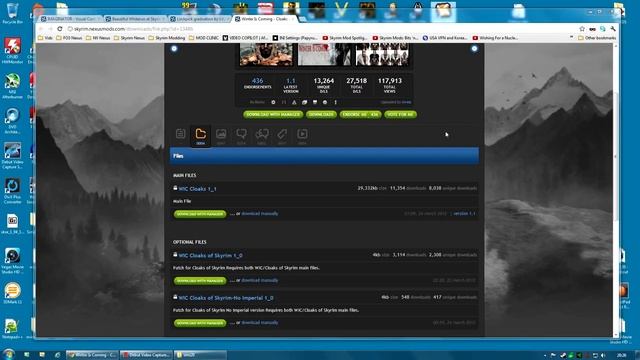
Task: Open WIC Cloaks of Skyrim-No Imperial 1_0 link
Action: click(x=226, y=298)
